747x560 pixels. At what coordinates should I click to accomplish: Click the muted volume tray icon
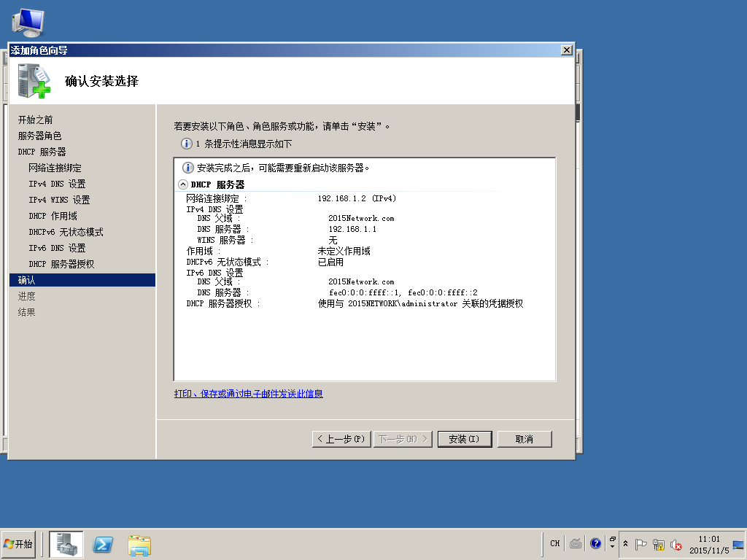point(676,544)
